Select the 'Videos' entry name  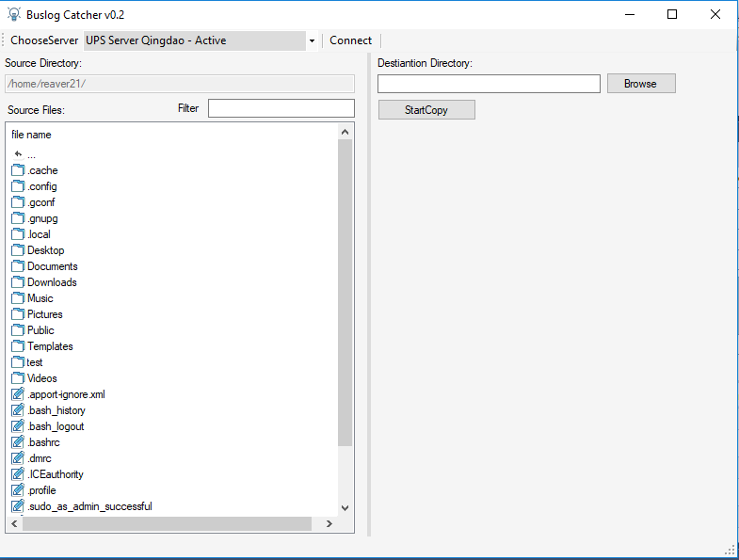coord(42,378)
